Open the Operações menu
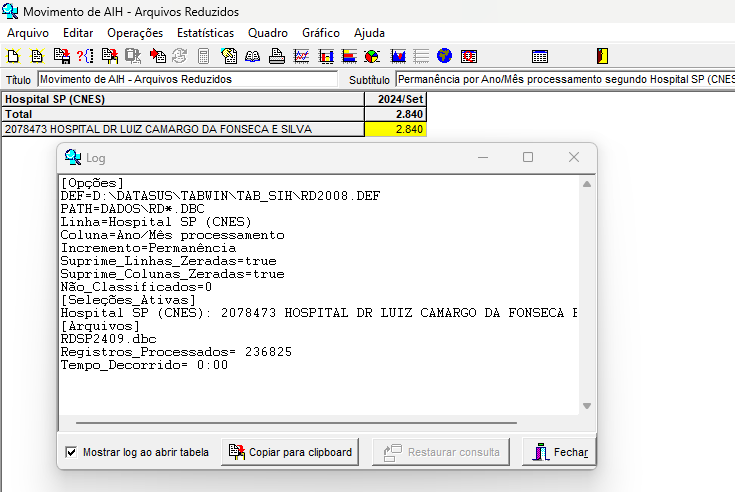This screenshot has height=492, width=735. [x=135, y=33]
